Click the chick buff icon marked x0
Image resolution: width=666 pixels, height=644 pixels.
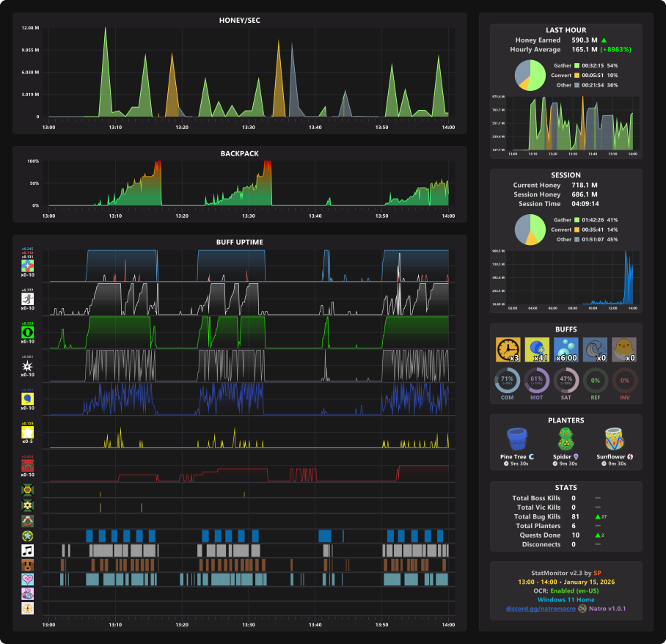tap(624, 350)
